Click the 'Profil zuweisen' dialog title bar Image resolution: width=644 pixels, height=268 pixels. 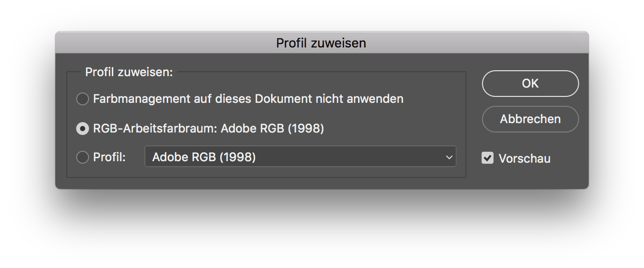click(x=321, y=43)
